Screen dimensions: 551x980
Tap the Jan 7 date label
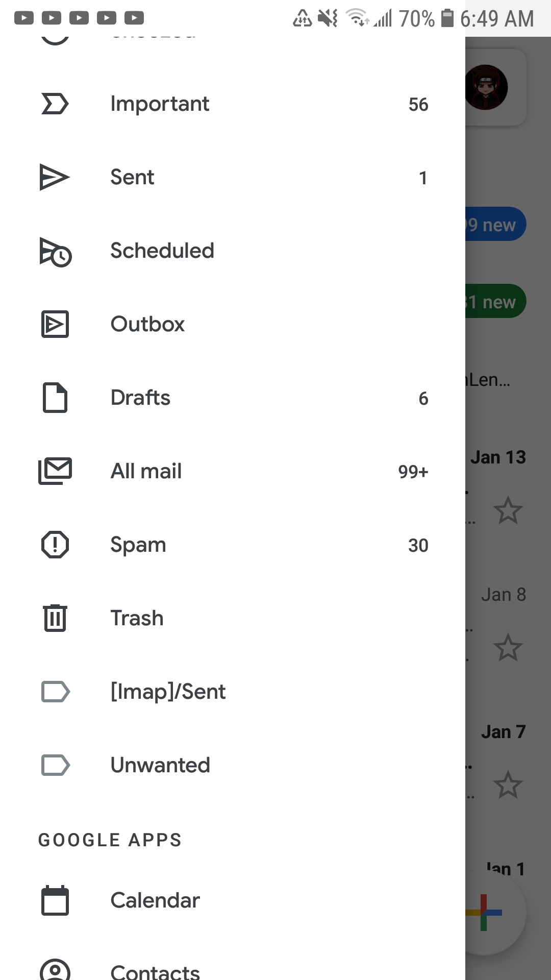pyautogui.click(x=504, y=732)
